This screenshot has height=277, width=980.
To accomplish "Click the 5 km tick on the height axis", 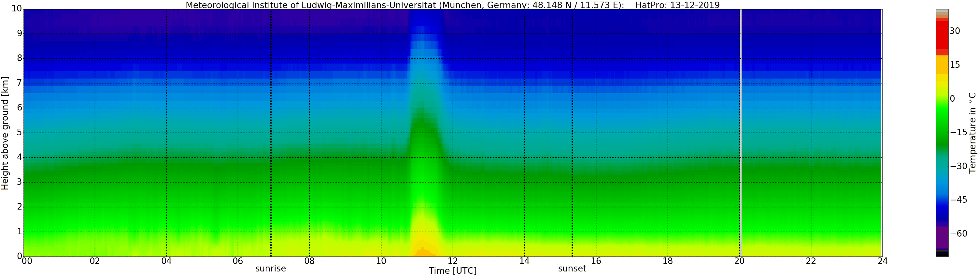I will (19, 133).
